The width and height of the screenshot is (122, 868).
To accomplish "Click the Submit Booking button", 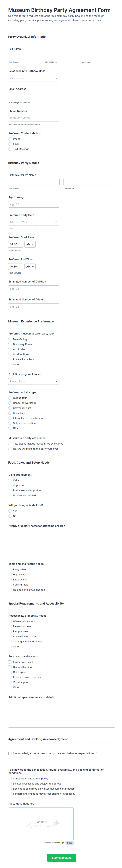I will (x=62, y=858).
